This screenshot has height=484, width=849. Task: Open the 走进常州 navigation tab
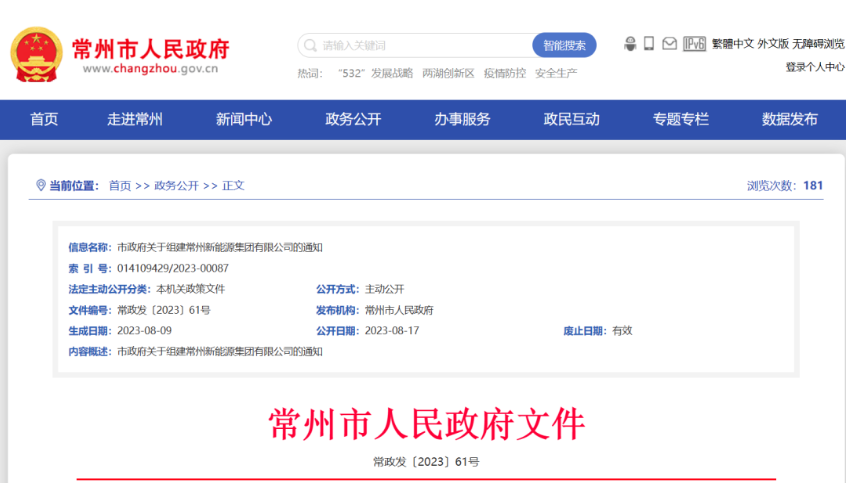coord(135,119)
